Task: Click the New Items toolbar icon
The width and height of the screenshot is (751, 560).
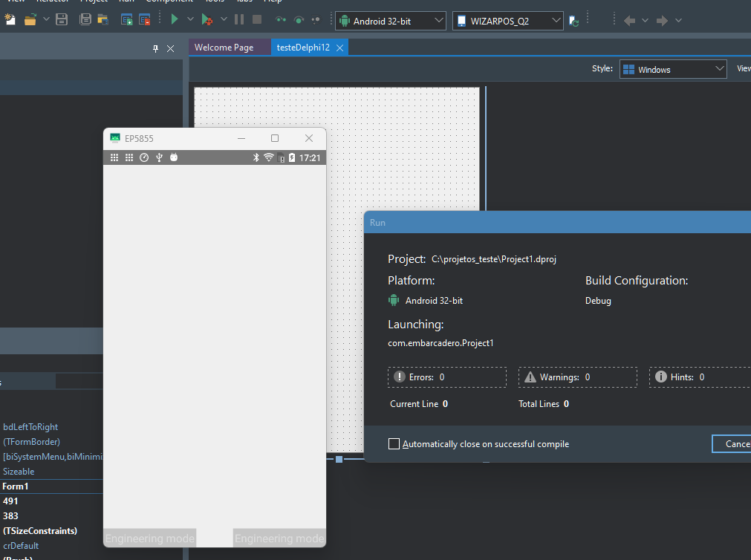Action: point(10,19)
